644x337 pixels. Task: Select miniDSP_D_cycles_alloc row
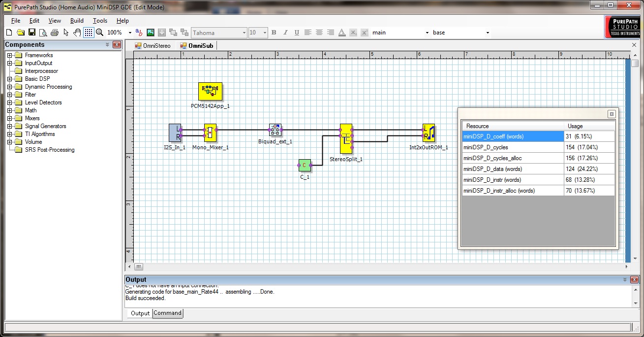coord(538,158)
